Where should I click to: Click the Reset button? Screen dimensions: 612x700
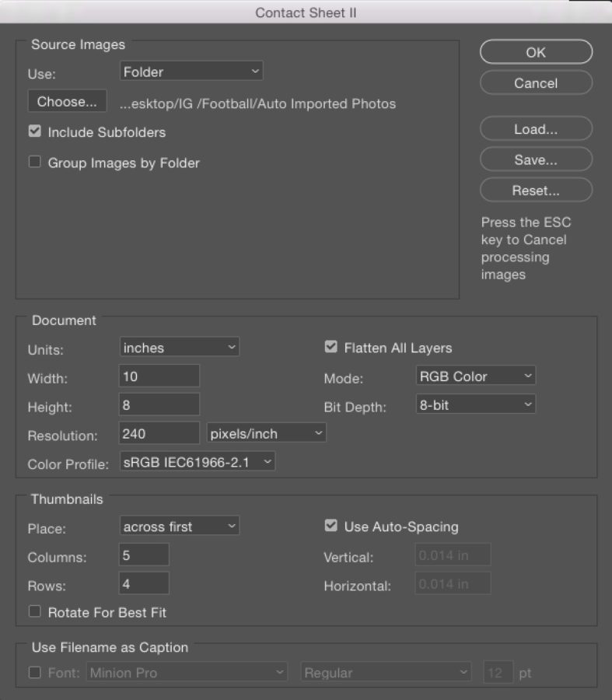(x=535, y=190)
